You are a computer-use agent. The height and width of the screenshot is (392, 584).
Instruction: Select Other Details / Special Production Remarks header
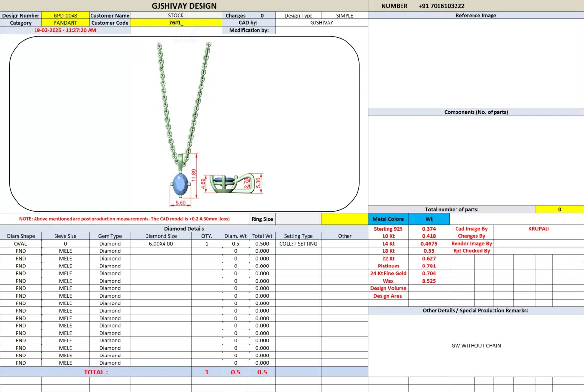click(x=476, y=310)
